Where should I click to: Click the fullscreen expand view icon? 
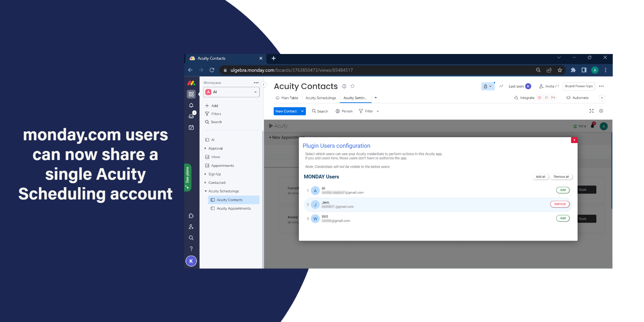click(592, 111)
